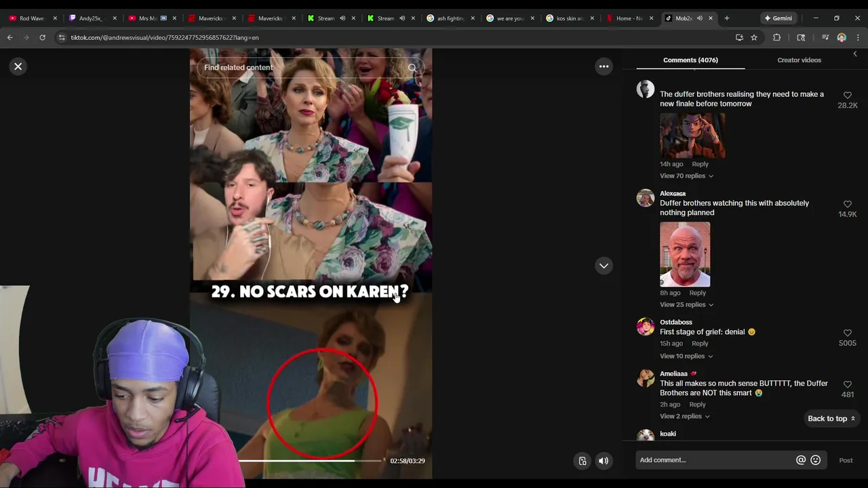This screenshot has width=868, height=488.
Task: Click the browser Forward arrow
Action: click(26, 38)
